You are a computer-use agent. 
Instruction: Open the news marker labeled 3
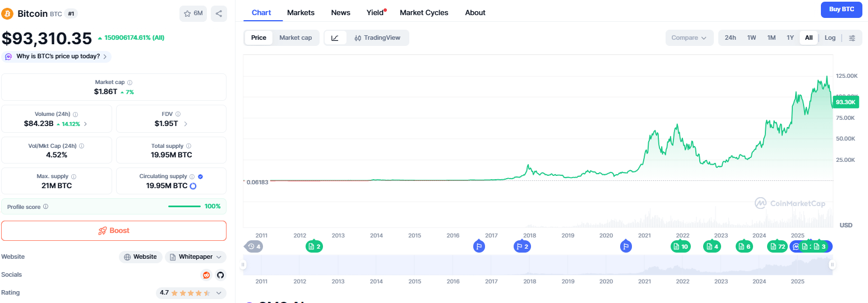point(821,246)
